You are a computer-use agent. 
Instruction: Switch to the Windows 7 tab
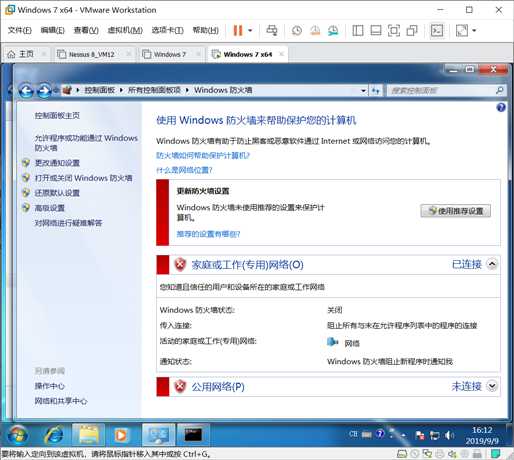[x=169, y=54]
